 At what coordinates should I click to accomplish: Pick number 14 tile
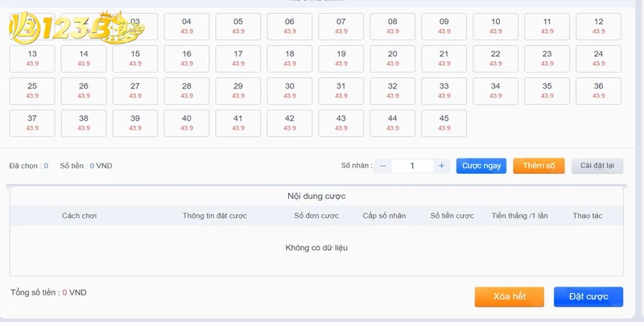pyautogui.click(x=84, y=59)
